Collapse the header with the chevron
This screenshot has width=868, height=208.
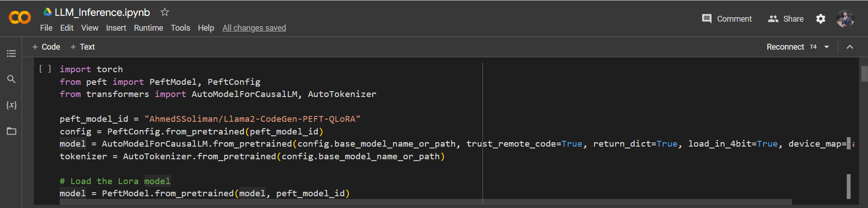pyautogui.click(x=850, y=47)
